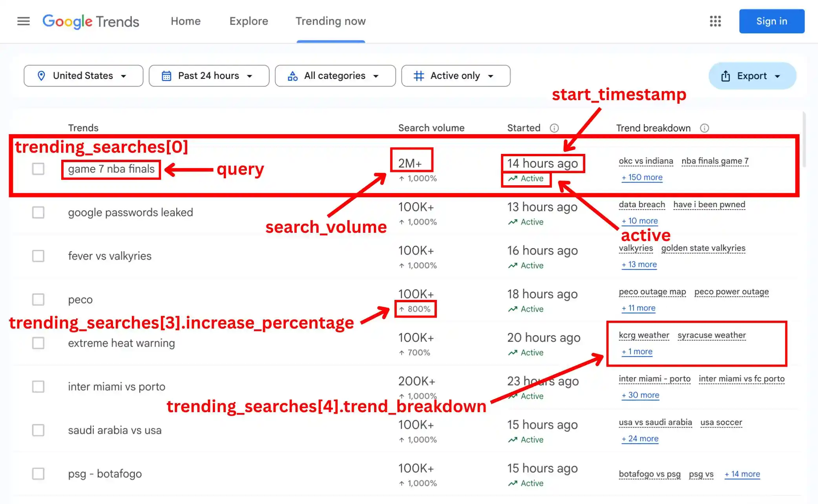Open the United States location dropdown
The height and width of the screenshot is (504, 818).
[83, 76]
